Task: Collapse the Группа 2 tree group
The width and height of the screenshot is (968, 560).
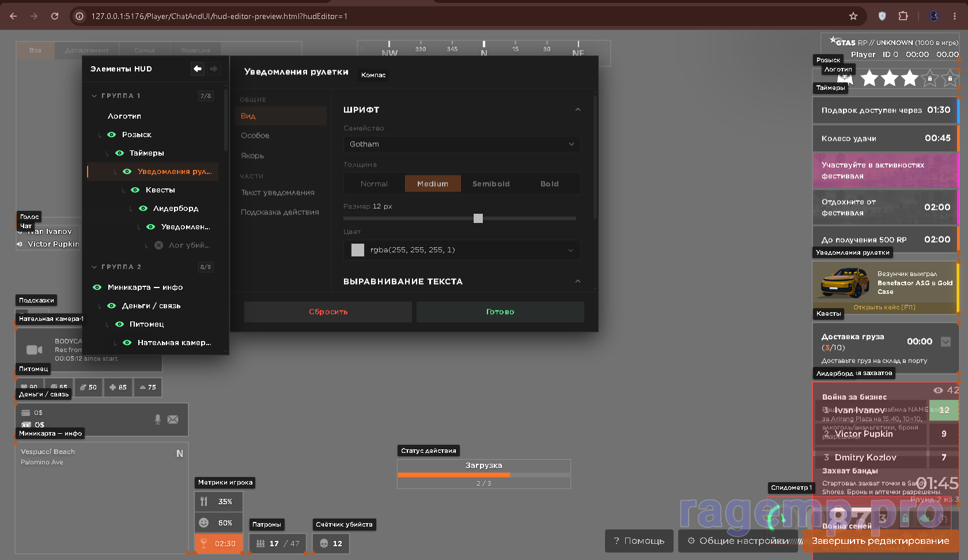Action: tap(94, 267)
